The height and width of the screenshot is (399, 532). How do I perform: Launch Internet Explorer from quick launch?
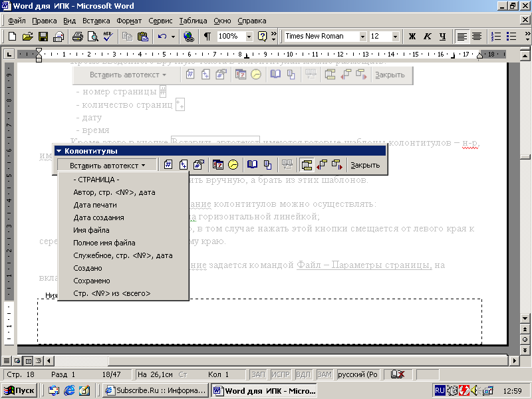tap(69, 390)
